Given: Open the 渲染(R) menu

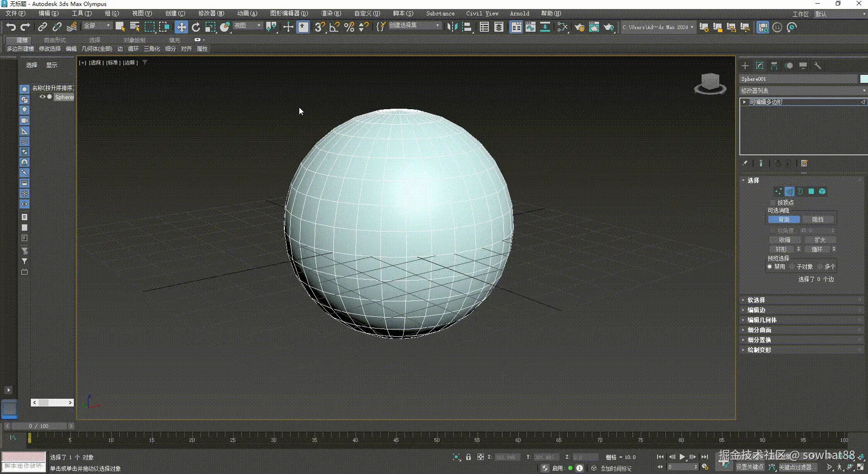Looking at the screenshot, I should click(331, 13).
